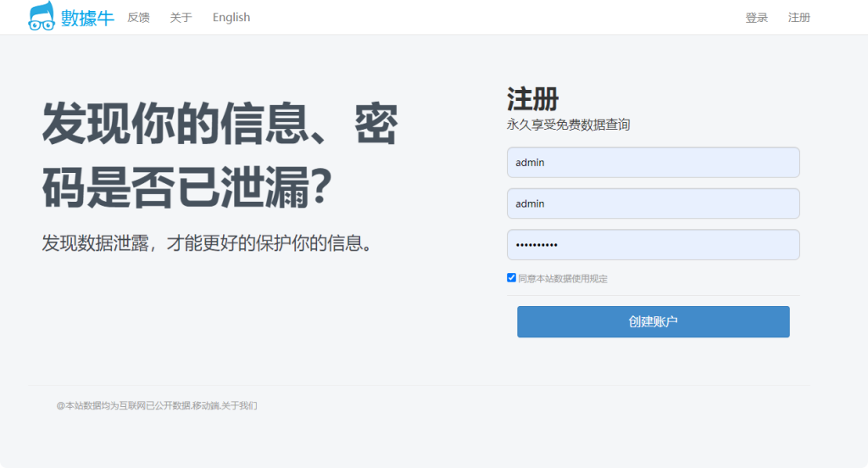The width and height of the screenshot is (868, 468).
Task: Uncheck the 同意本站数据使用规定 checkbox
Action: [511, 277]
